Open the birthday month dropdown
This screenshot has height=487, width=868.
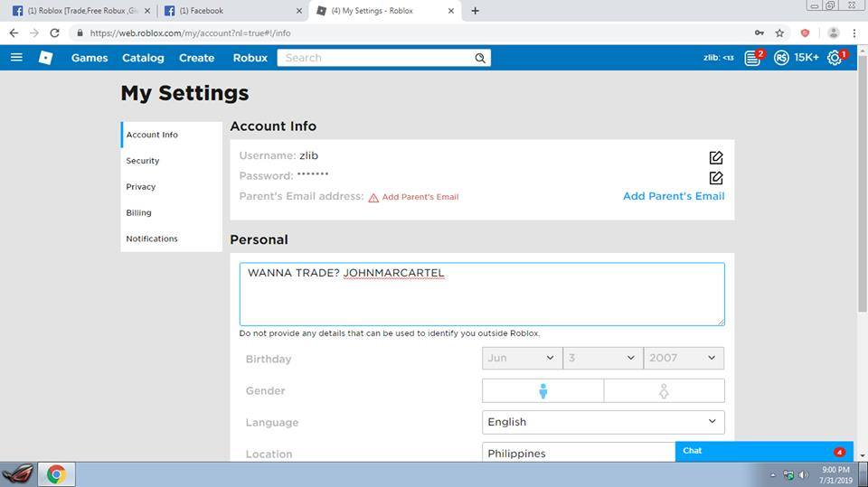[522, 358]
